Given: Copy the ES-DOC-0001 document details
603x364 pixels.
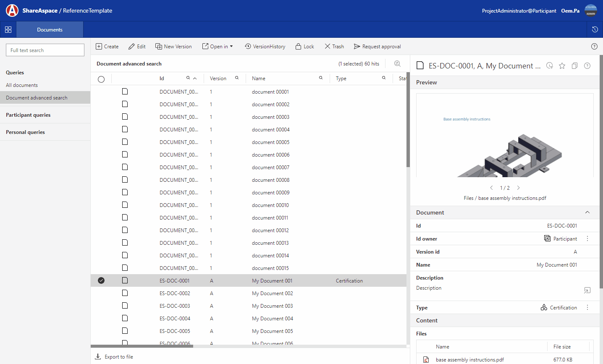Looking at the screenshot, I should pyautogui.click(x=574, y=65).
